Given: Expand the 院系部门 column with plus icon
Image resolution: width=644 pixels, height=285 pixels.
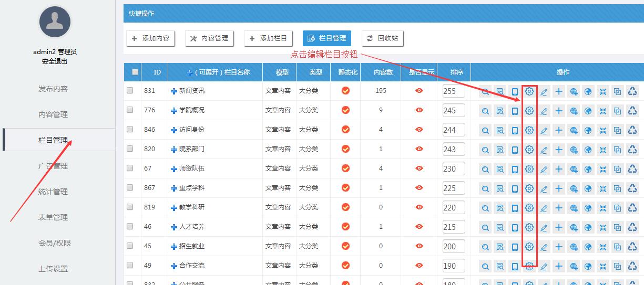Looking at the screenshot, I should (174, 150).
